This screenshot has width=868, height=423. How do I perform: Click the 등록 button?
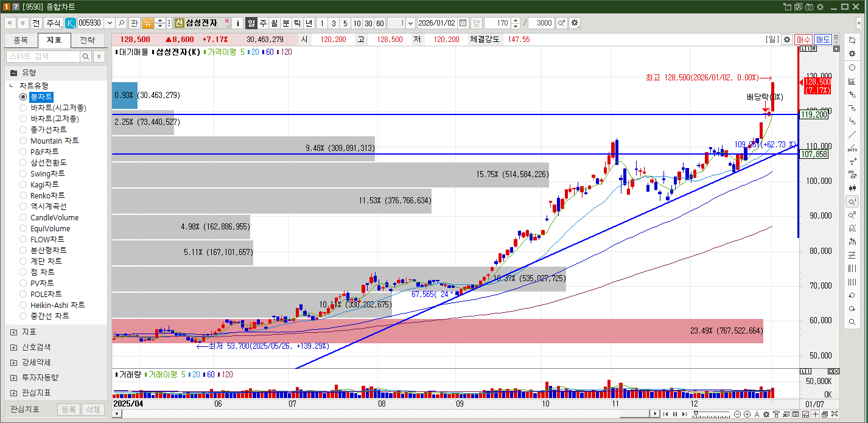click(69, 410)
